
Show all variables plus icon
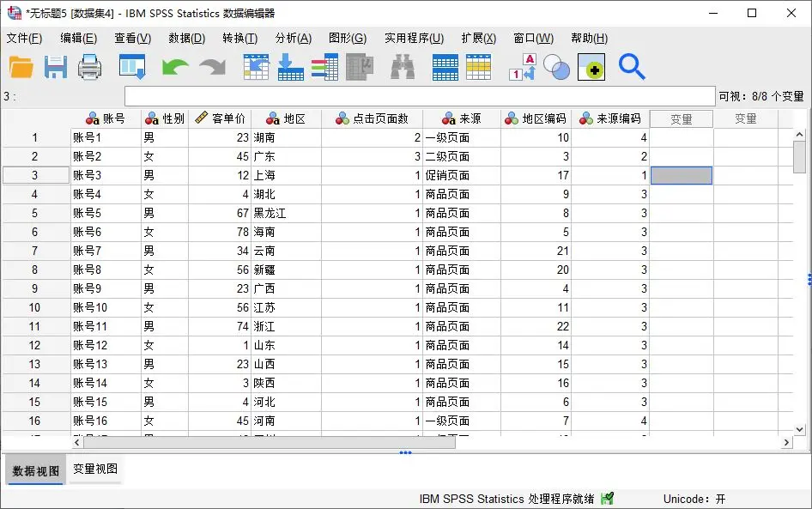click(x=591, y=67)
